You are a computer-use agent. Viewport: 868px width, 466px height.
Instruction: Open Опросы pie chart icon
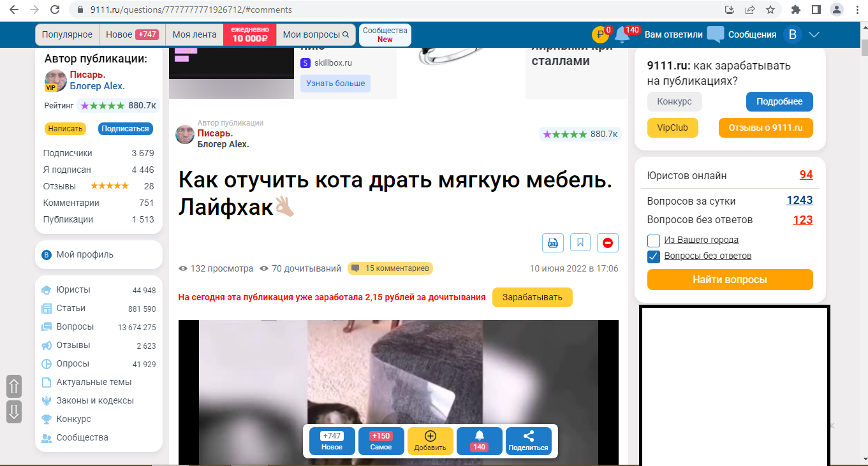pyautogui.click(x=46, y=364)
